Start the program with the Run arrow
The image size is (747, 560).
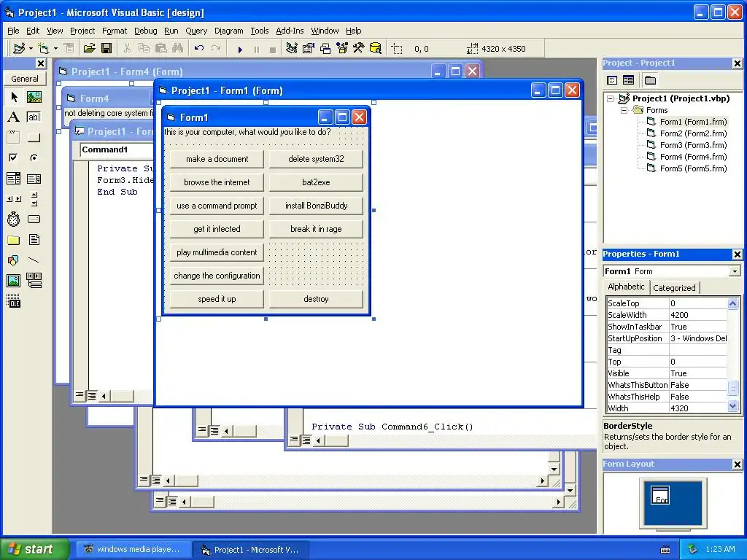click(x=240, y=49)
